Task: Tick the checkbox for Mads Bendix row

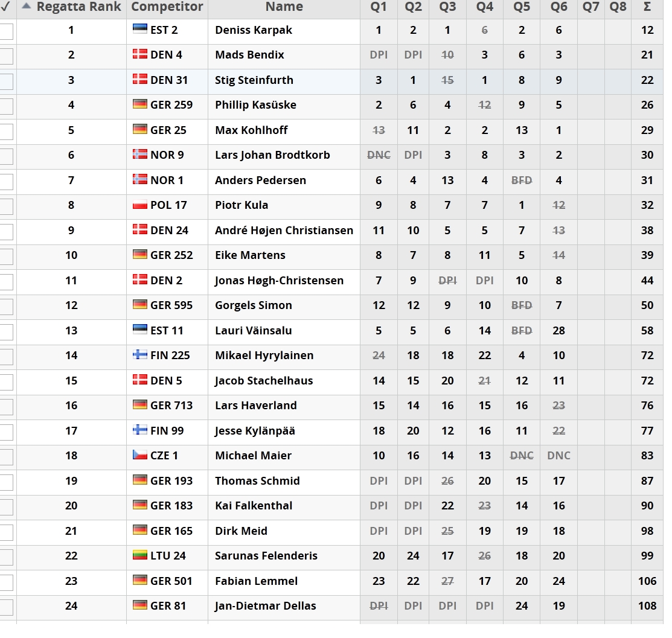Action: (x=6, y=56)
